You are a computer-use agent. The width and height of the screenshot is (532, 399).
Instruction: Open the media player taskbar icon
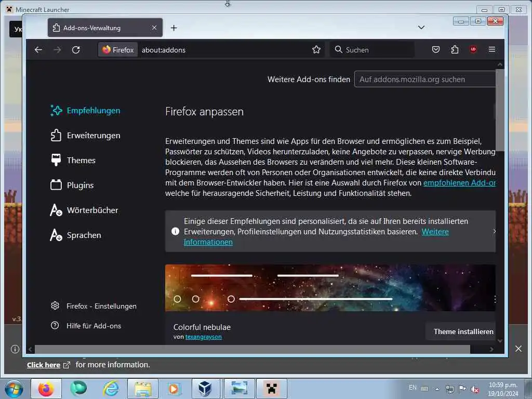(x=174, y=389)
